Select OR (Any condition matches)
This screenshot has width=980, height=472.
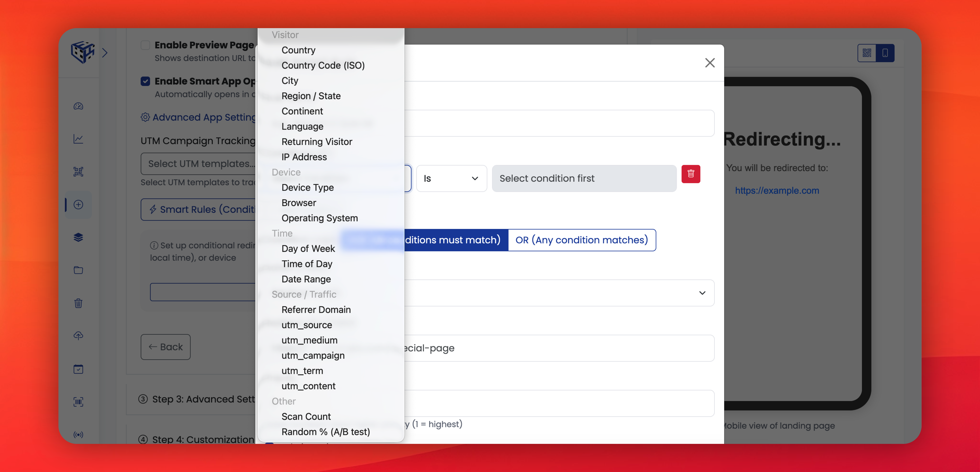(582, 240)
